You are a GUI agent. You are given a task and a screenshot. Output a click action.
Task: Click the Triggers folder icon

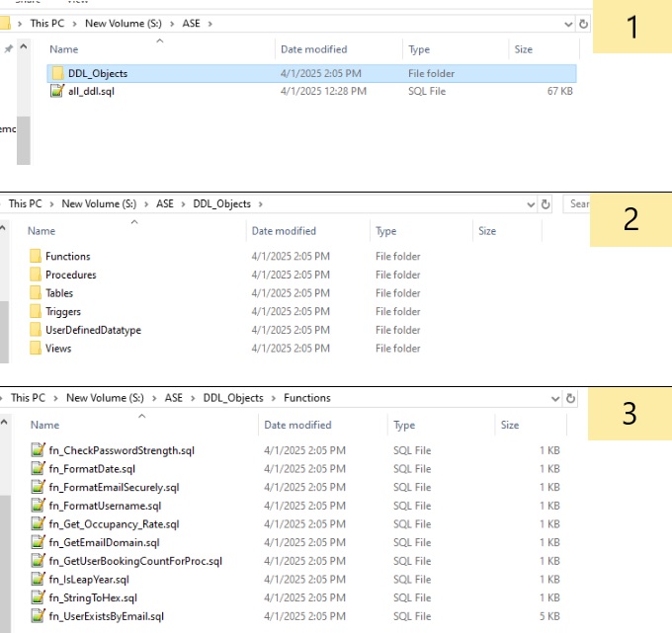pos(36,312)
